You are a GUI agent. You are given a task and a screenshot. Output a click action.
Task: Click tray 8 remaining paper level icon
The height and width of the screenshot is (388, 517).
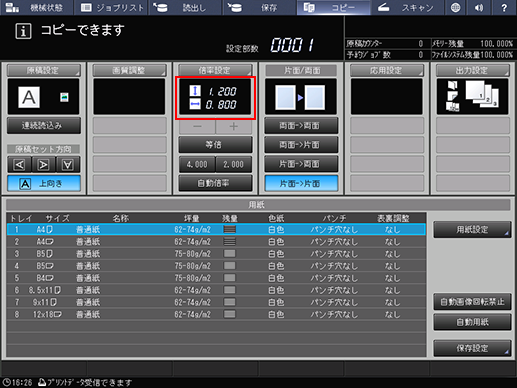(x=230, y=314)
